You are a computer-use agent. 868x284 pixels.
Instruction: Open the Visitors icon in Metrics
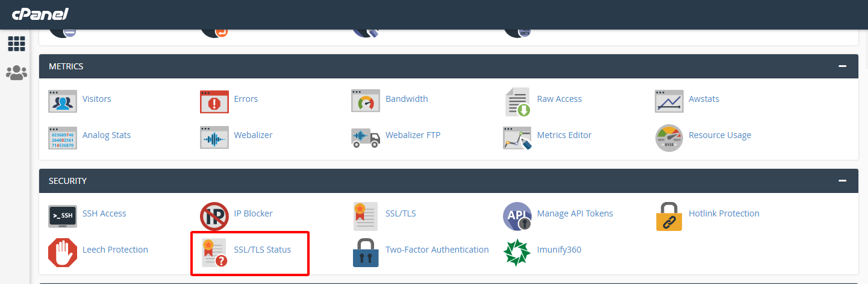(63, 101)
